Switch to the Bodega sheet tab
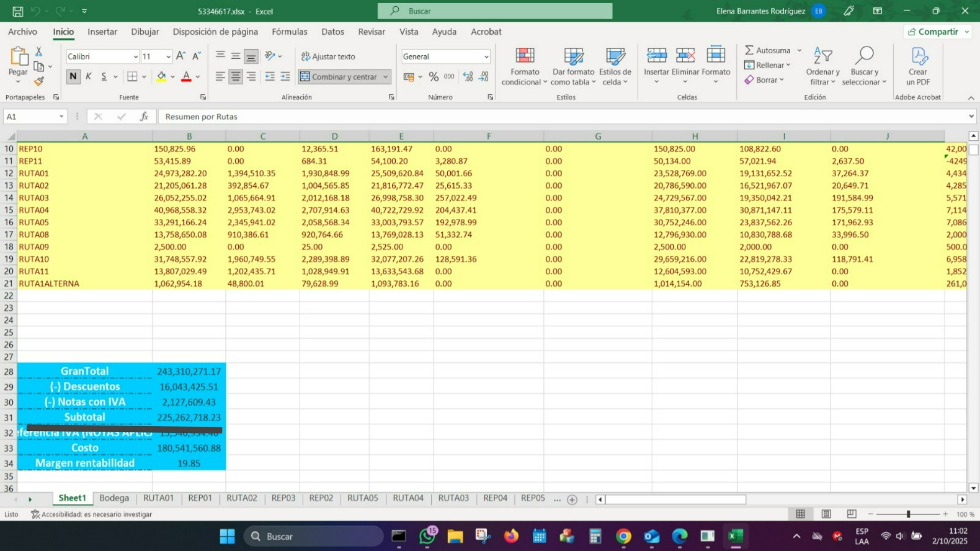Image resolution: width=980 pixels, height=551 pixels. click(114, 498)
